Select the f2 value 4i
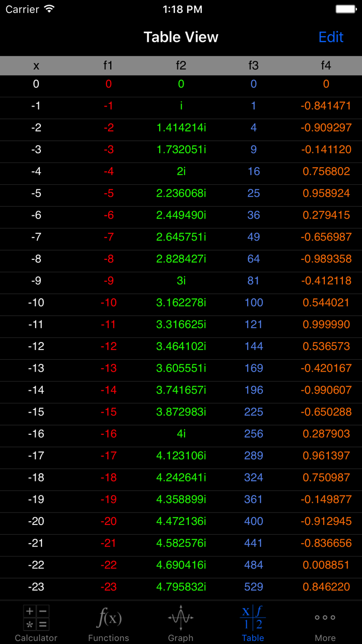The height and width of the screenshot is (644, 362). click(181, 434)
